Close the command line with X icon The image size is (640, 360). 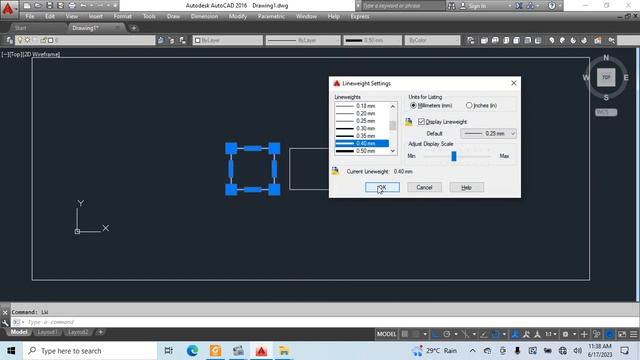coord(5,312)
